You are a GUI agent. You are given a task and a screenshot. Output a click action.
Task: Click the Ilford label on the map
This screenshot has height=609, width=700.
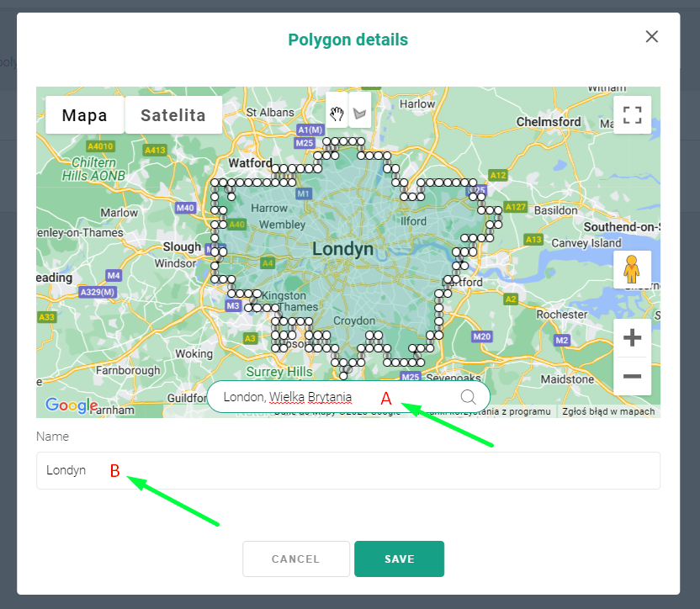pyautogui.click(x=413, y=221)
